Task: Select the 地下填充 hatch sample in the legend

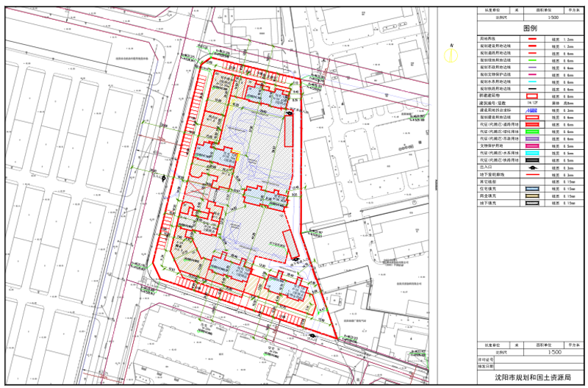Action: [531, 203]
